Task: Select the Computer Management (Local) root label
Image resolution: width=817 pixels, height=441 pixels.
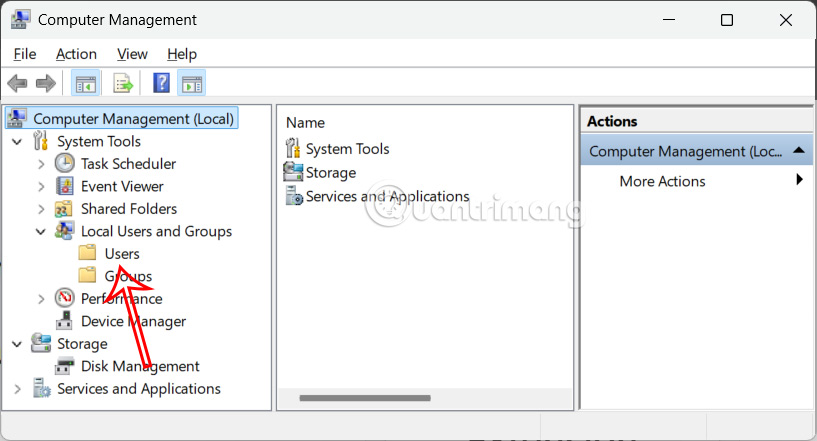Action: point(133,119)
